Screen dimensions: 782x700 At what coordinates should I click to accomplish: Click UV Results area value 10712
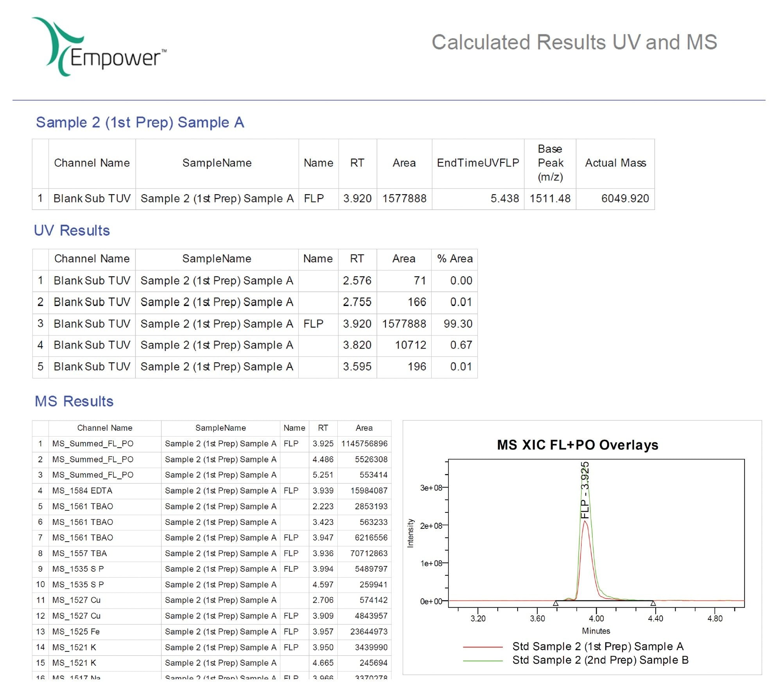coord(411,345)
